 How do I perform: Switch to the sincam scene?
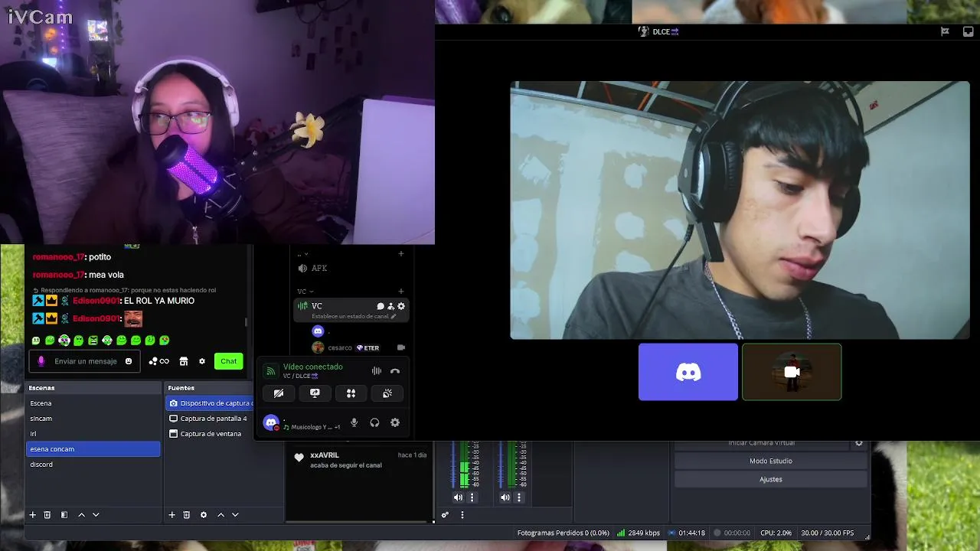(93, 419)
